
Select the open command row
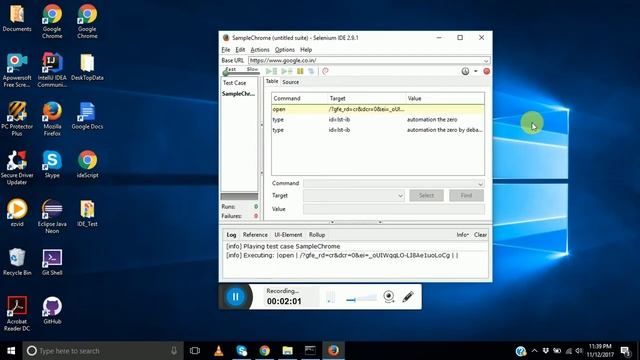click(378, 109)
